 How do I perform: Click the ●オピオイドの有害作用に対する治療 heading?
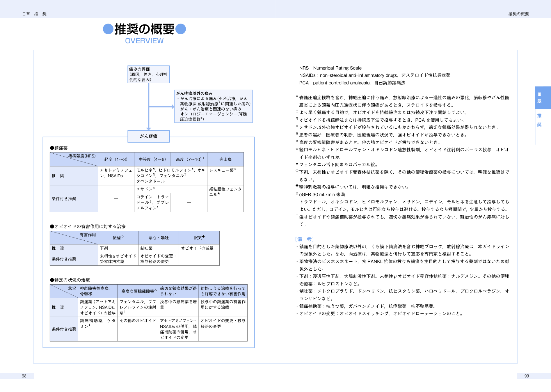coord(88,226)
